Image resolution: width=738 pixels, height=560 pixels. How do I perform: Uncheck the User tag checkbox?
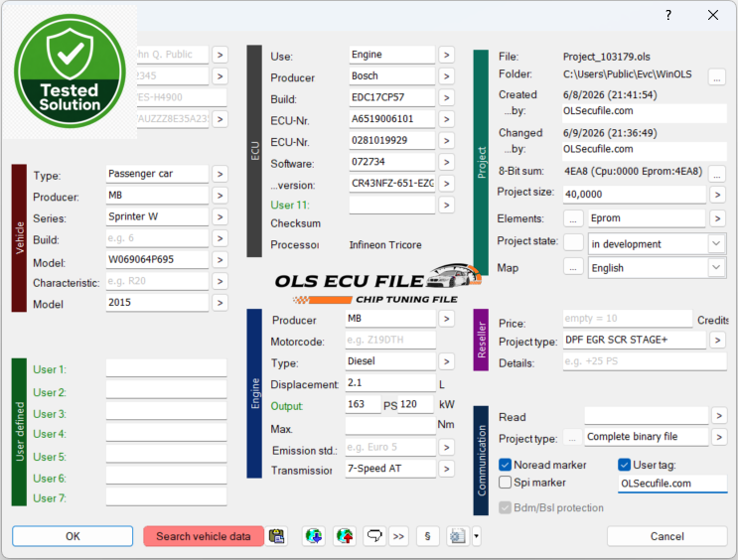pos(624,465)
